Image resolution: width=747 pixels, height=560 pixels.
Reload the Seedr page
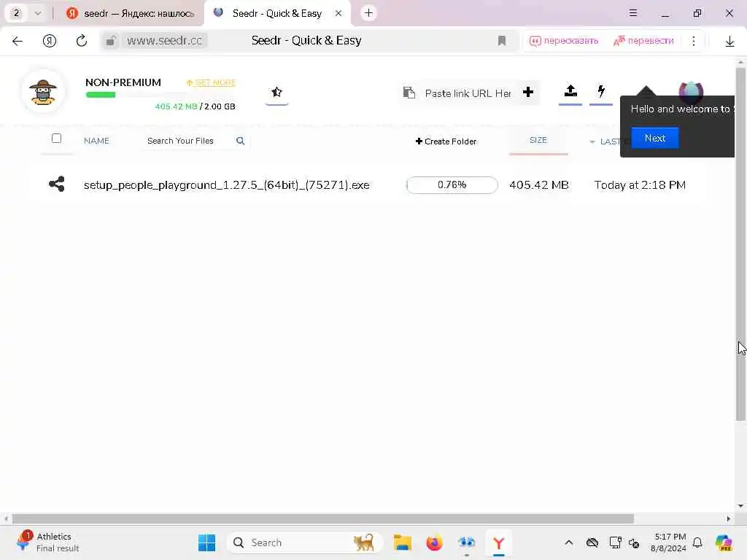point(82,41)
